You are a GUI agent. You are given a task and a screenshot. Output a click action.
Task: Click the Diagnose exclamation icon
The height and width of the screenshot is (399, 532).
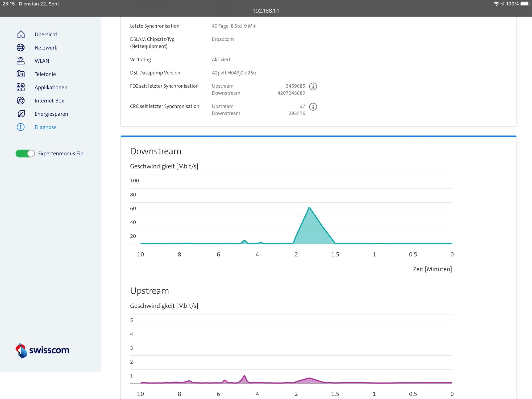coord(21,127)
